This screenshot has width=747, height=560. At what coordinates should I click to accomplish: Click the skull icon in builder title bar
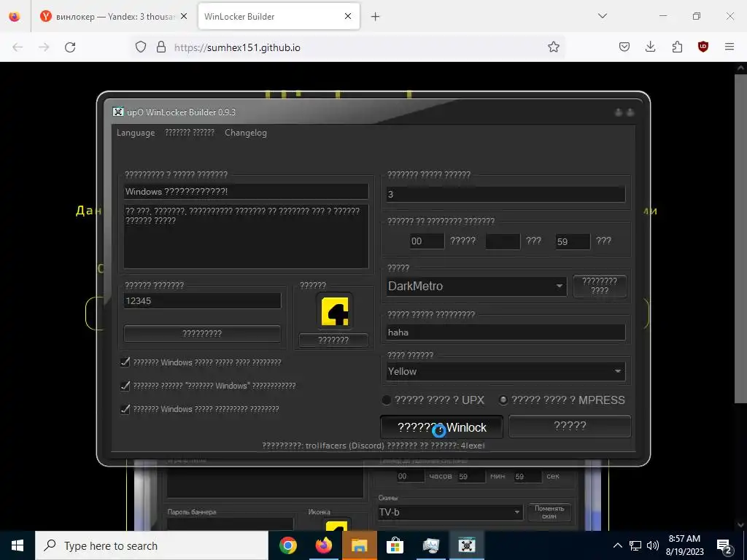(117, 112)
